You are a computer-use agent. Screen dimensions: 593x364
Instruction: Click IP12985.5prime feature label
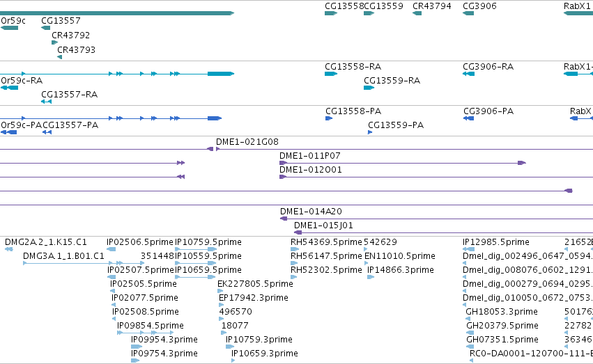point(496,242)
